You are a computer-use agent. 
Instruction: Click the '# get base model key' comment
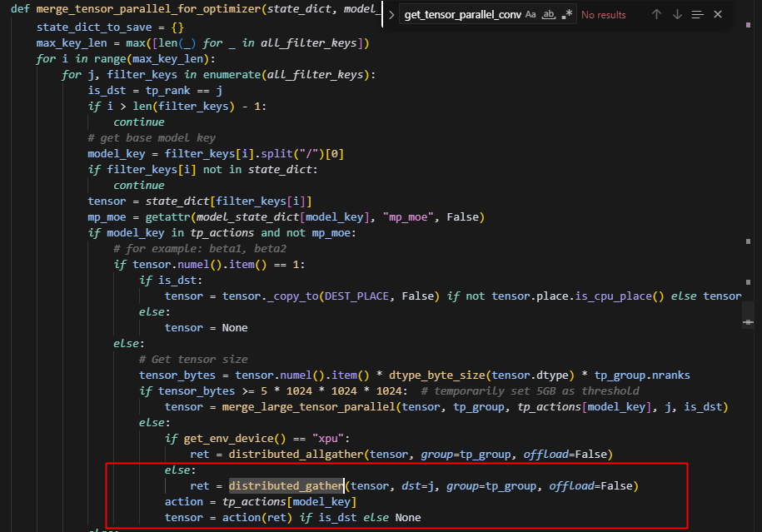(x=152, y=137)
